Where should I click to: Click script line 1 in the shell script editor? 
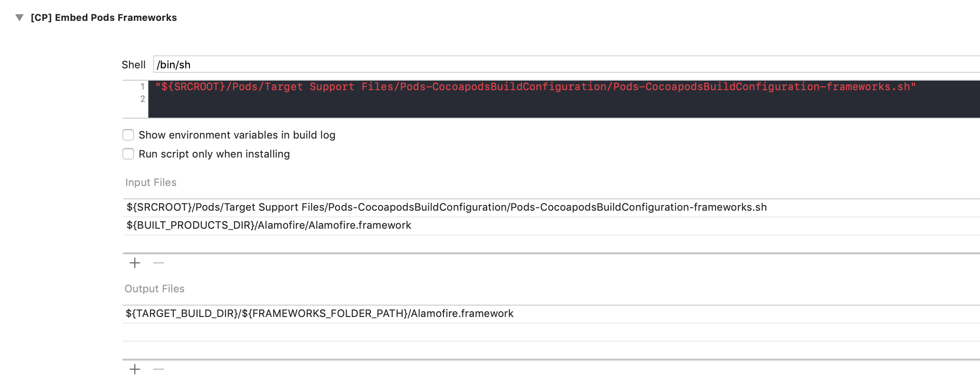[535, 87]
